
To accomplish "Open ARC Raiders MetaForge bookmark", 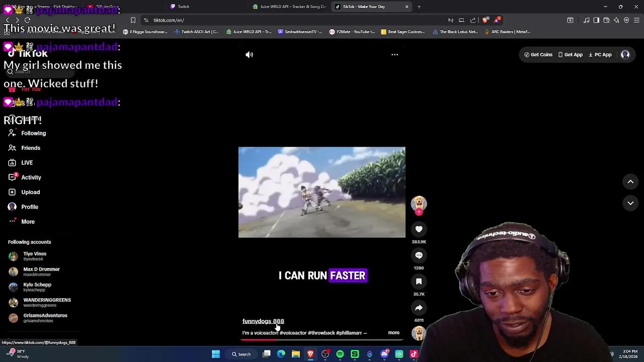I will coord(507,32).
